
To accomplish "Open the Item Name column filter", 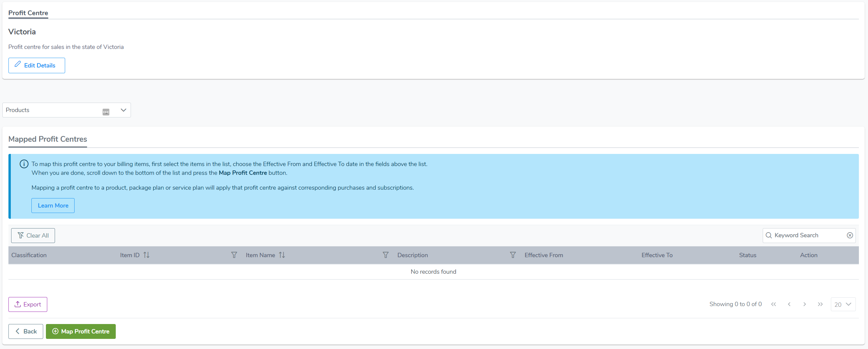I will [x=385, y=255].
